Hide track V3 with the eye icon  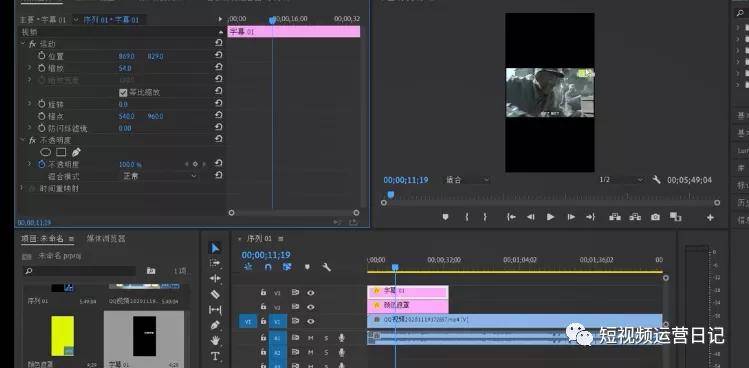(x=311, y=292)
